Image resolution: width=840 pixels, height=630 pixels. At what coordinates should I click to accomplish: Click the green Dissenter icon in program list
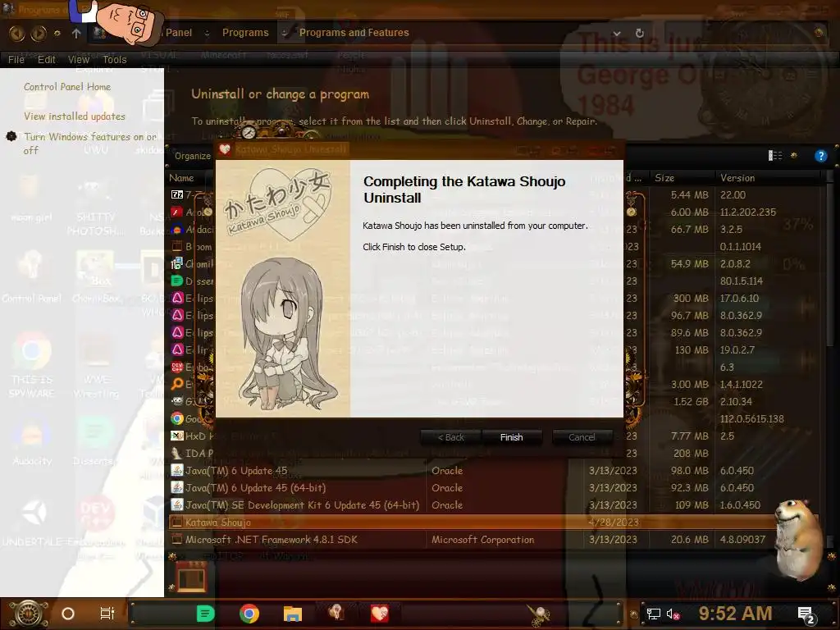point(177,281)
